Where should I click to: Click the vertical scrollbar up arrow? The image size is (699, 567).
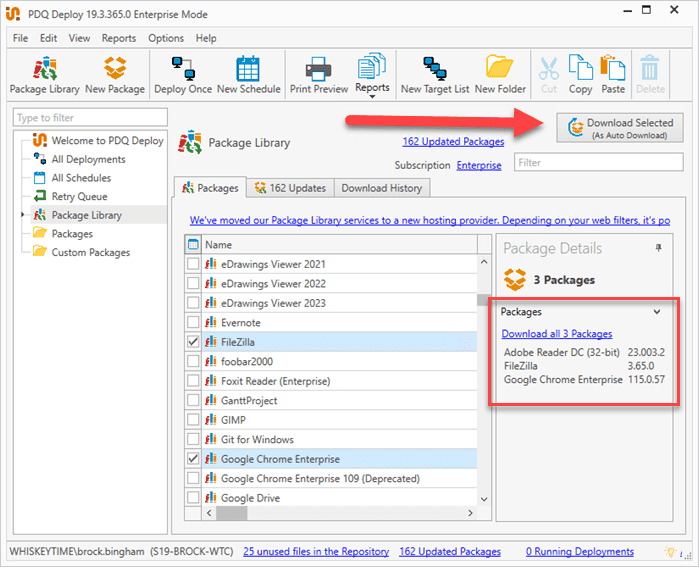pyautogui.click(x=484, y=262)
